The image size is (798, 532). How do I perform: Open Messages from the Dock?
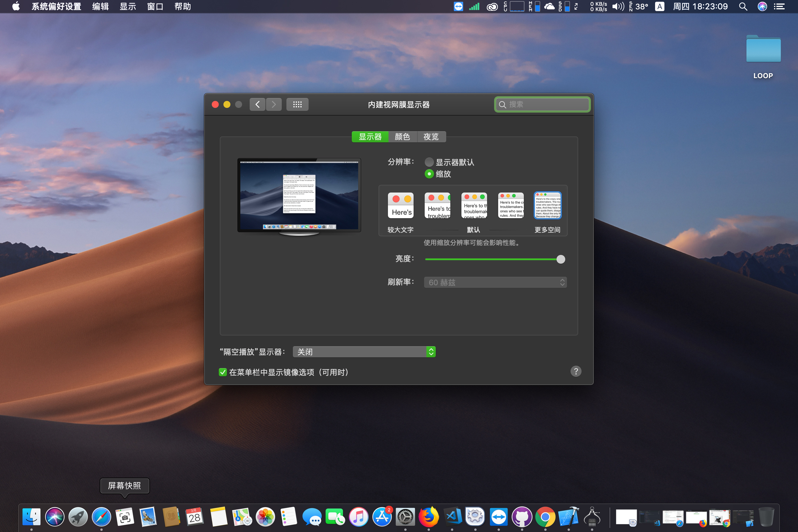click(312, 517)
